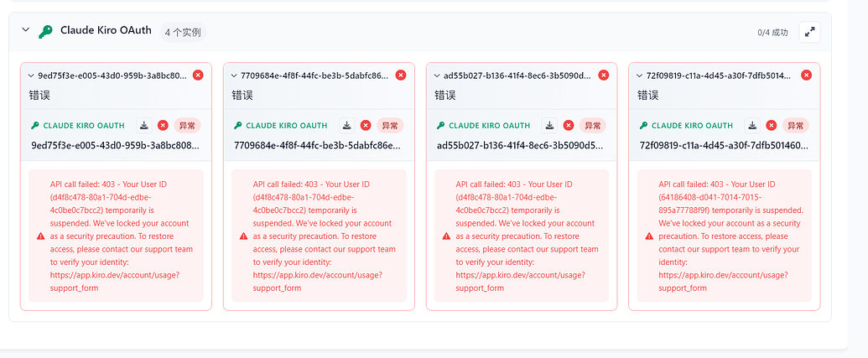Click the 错误 status in ad55b027 card
The width and height of the screenshot is (868, 358).
pyautogui.click(x=445, y=96)
